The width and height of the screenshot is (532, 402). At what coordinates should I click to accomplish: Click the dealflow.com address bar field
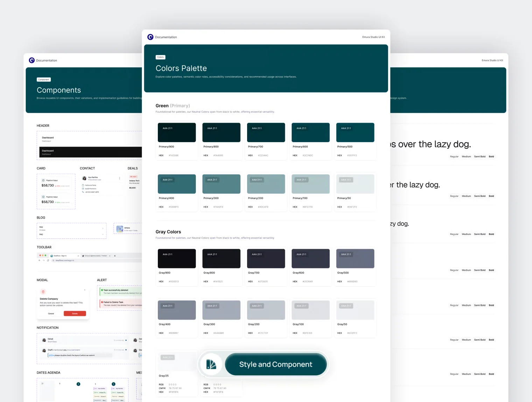[96, 261]
